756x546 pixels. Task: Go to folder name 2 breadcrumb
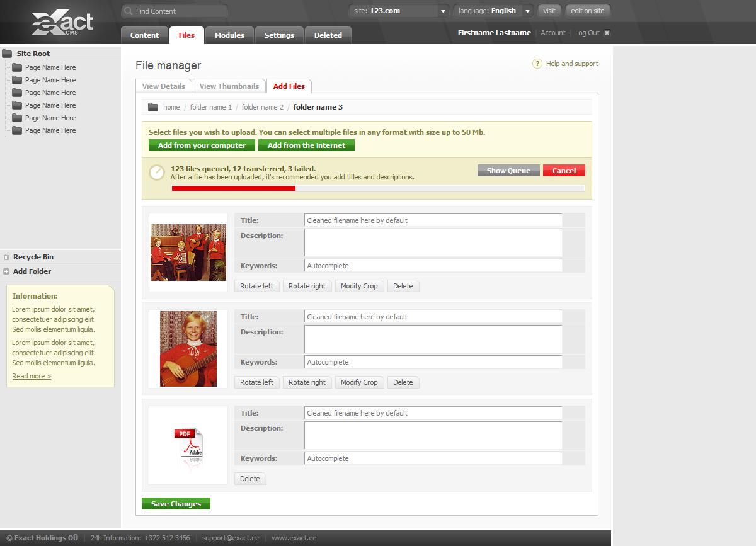(x=263, y=107)
